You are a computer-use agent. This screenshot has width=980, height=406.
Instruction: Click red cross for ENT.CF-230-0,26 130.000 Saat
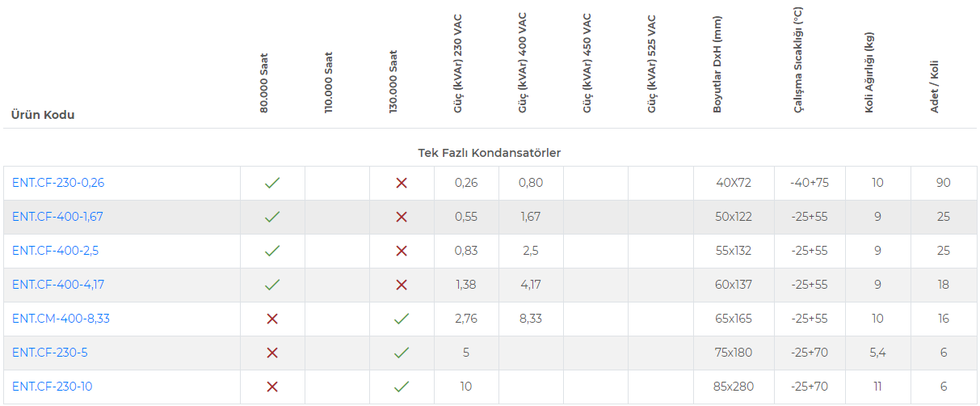tap(402, 183)
